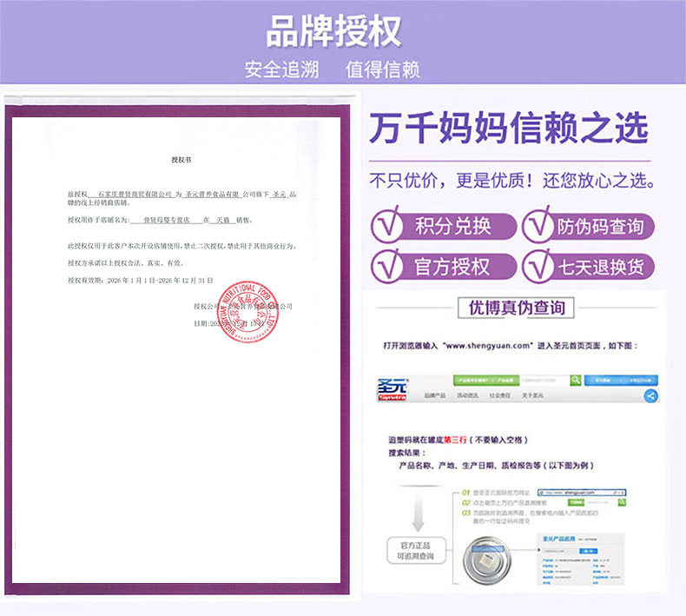Click the 03 step instruction text
Screen dimensions: 686x616
[536, 517]
